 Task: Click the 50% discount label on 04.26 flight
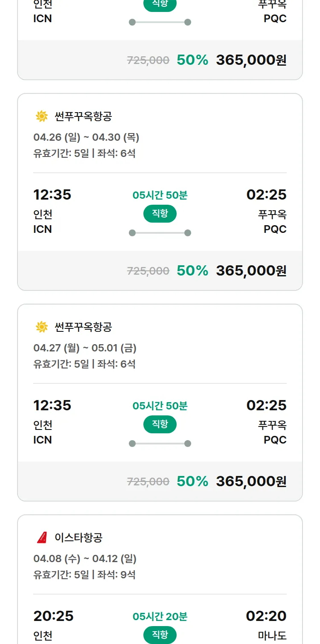click(192, 271)
